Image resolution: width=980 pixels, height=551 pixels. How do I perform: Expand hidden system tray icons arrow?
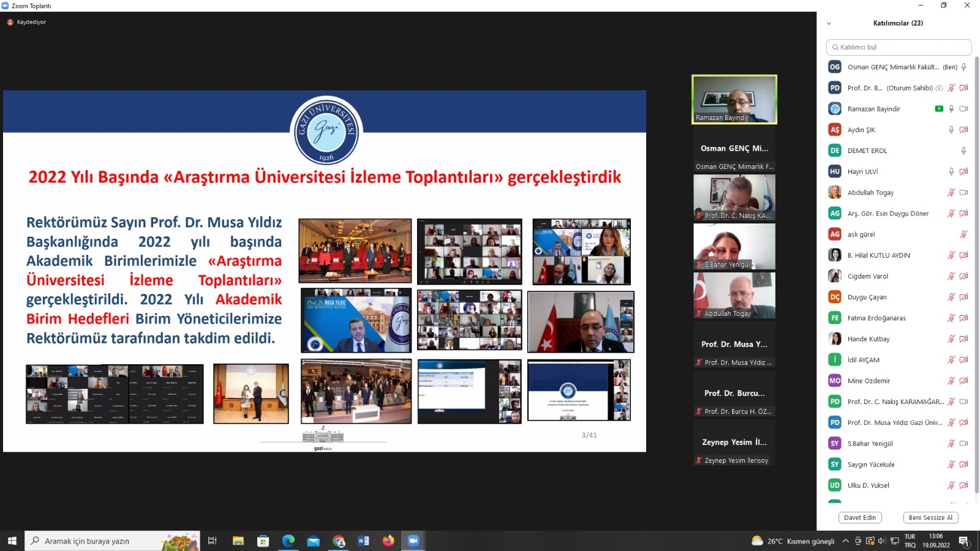click(846, 541)
